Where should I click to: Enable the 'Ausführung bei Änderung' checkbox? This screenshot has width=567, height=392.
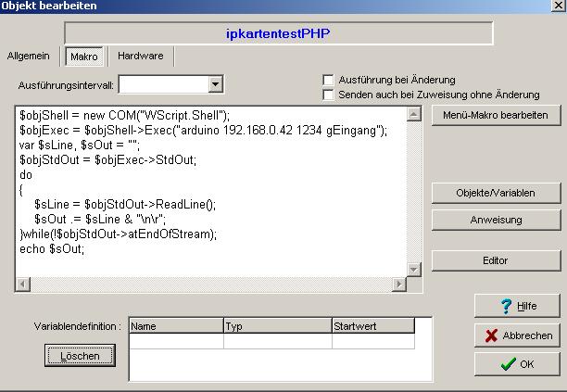[x=328, y=81]
